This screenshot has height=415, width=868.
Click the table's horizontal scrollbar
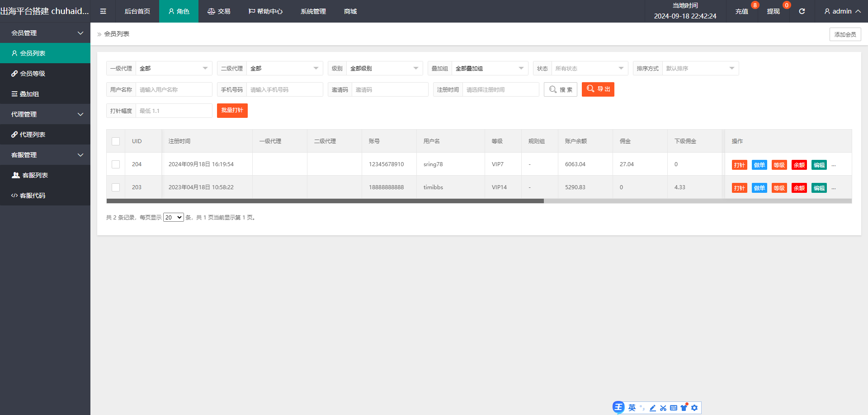(x=325, y=201)
